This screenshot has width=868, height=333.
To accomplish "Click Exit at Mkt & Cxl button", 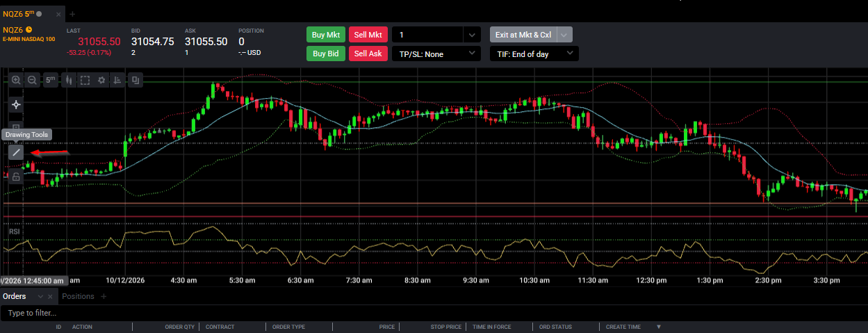I will tap(523, 35).
